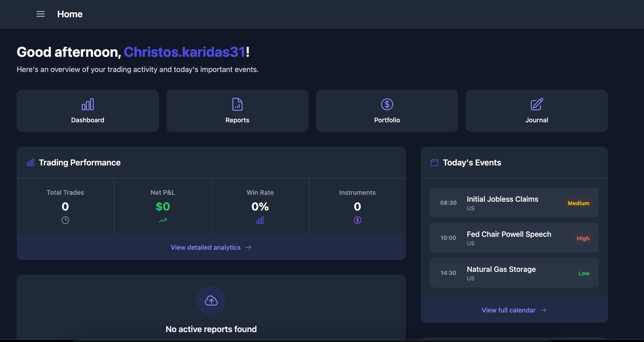Viewport: 644px width, 342px height.
Task: Select the Home menu title
Action: coord(70,14)
